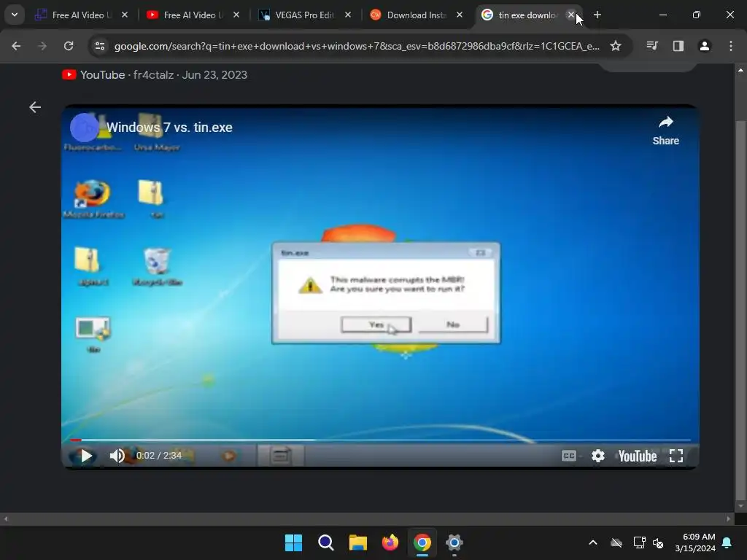The image size is (747, 560).
Task: Mute the video volume
Action: [x=117, y=456]
